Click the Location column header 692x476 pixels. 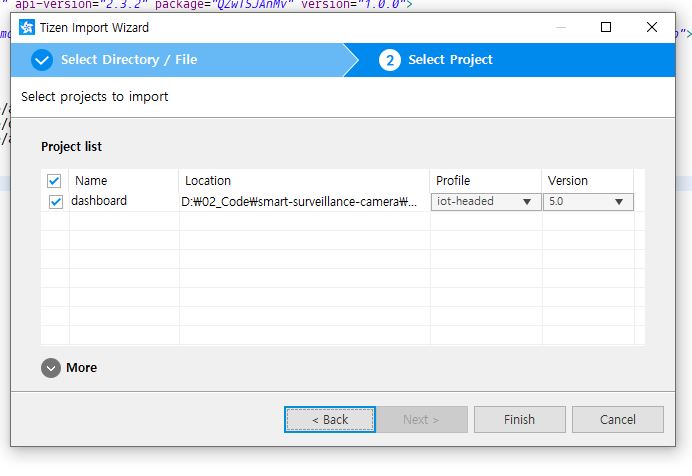pos(305,181)
